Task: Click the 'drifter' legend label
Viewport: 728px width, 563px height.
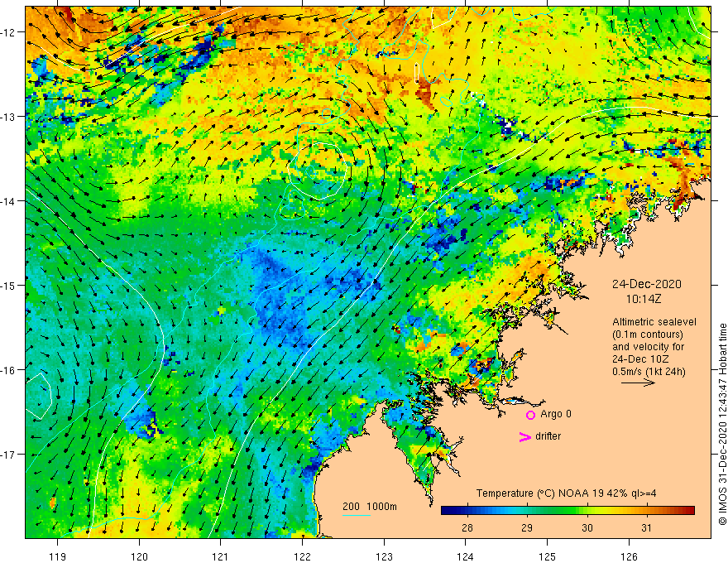Action: pyautogui.click(x=548, y=436)
